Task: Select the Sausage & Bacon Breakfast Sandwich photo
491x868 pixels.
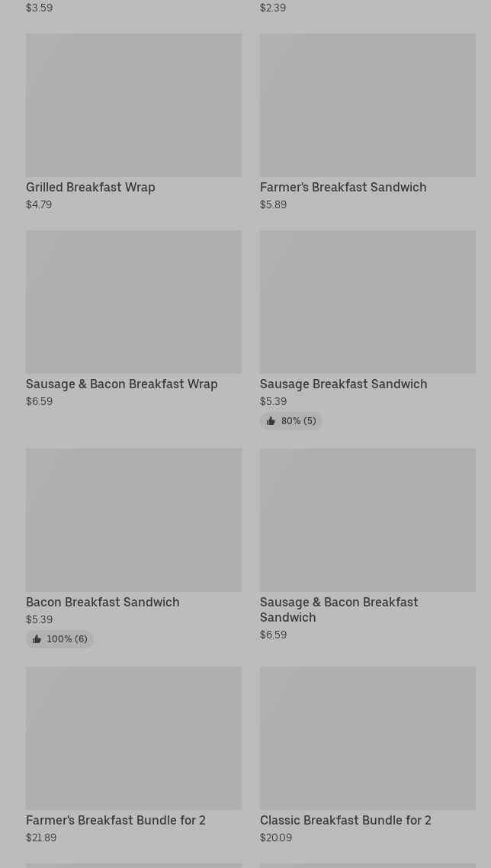Action: coord(367,520)
